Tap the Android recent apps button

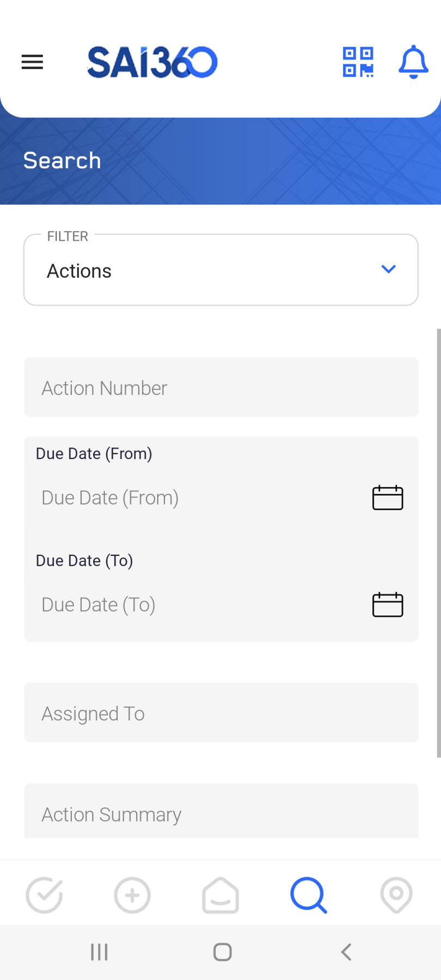pos(99,952)
